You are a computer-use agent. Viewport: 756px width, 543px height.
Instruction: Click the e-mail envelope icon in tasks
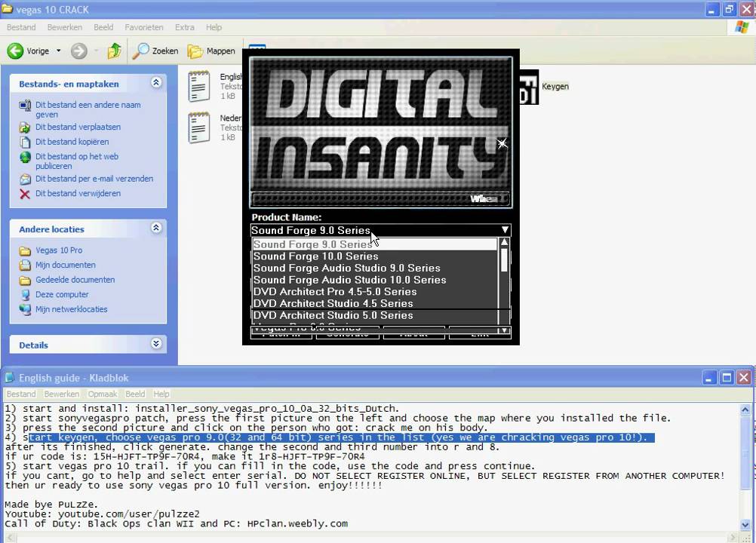[x=25, y=179]
